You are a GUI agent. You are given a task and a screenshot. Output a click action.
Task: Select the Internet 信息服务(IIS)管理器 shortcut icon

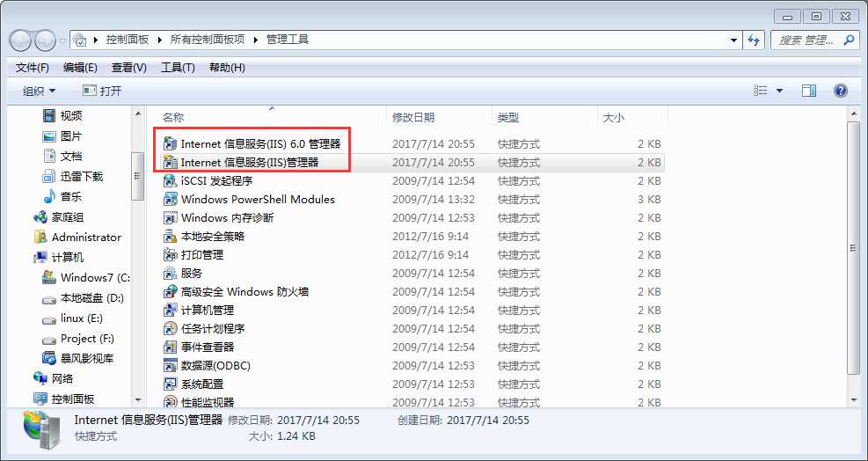[170, 163]
